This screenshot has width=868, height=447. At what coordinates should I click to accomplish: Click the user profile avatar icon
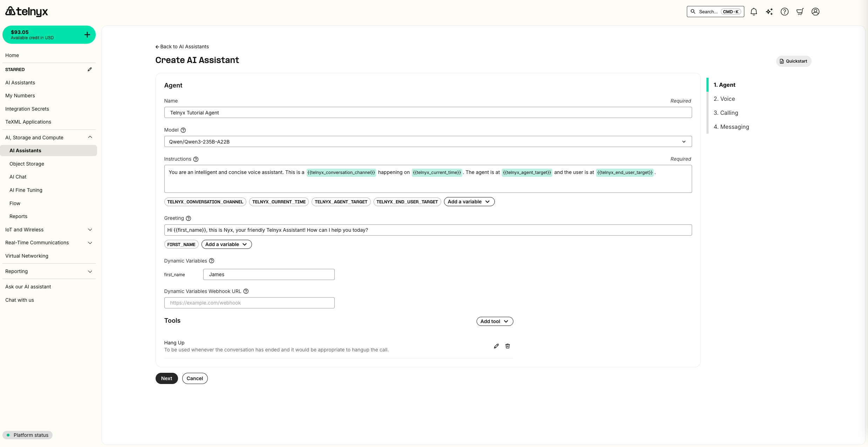[x=815, y=12]
